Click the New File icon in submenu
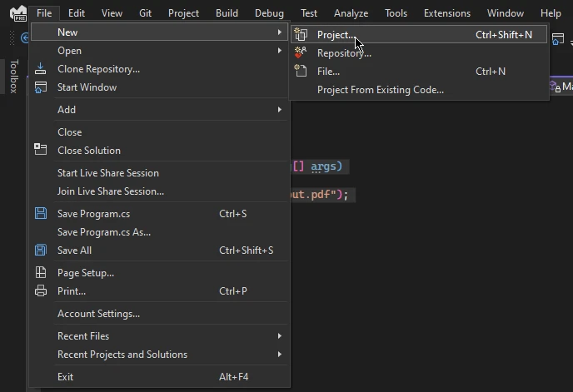Screen dimensions: 573x392 [x=301, y=72]
